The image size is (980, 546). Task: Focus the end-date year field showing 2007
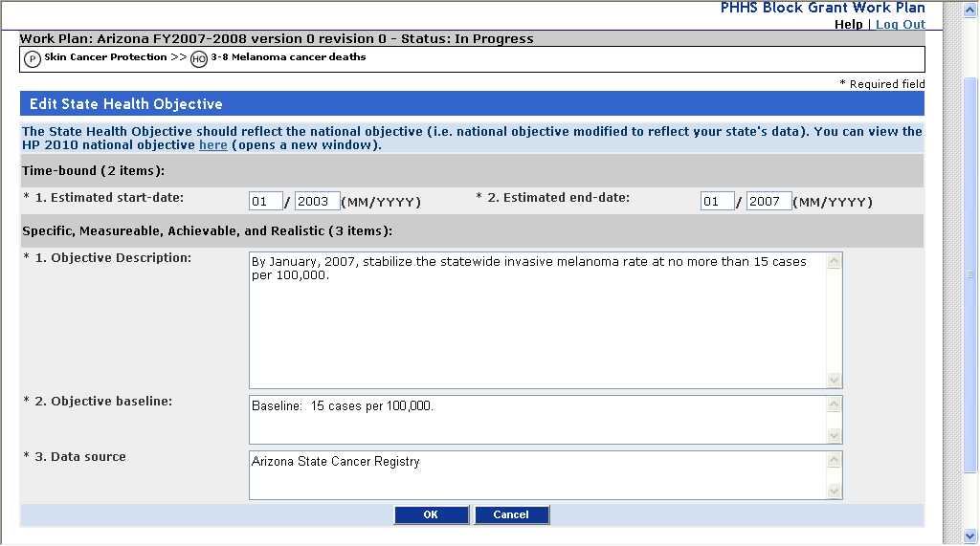click(x=769, y=201)
